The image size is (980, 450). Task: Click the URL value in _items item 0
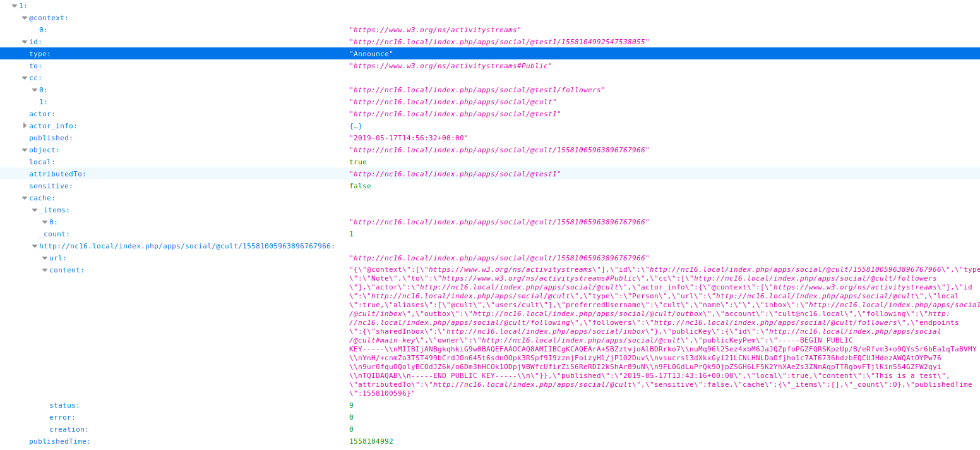tap(499, 222)
